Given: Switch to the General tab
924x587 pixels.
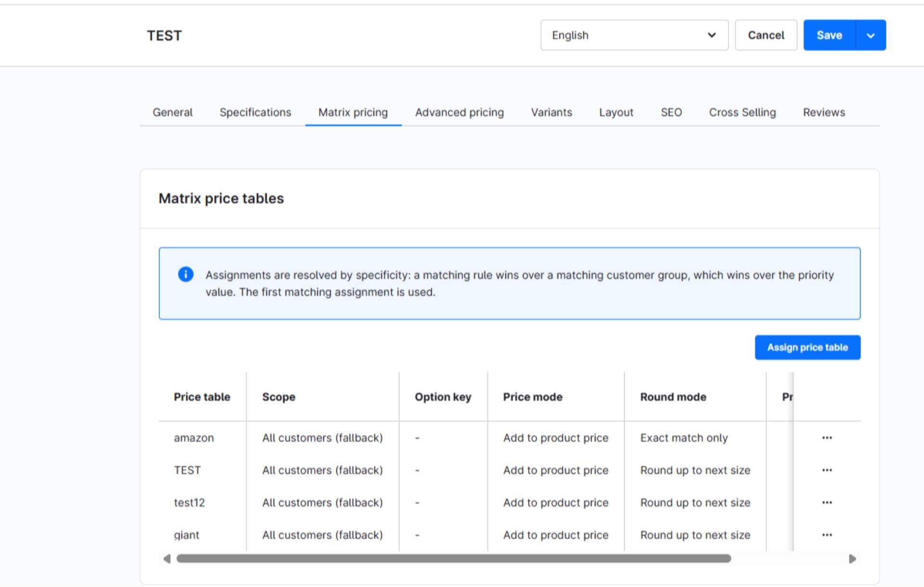Looking at the screenshot, I should [172, 113].
